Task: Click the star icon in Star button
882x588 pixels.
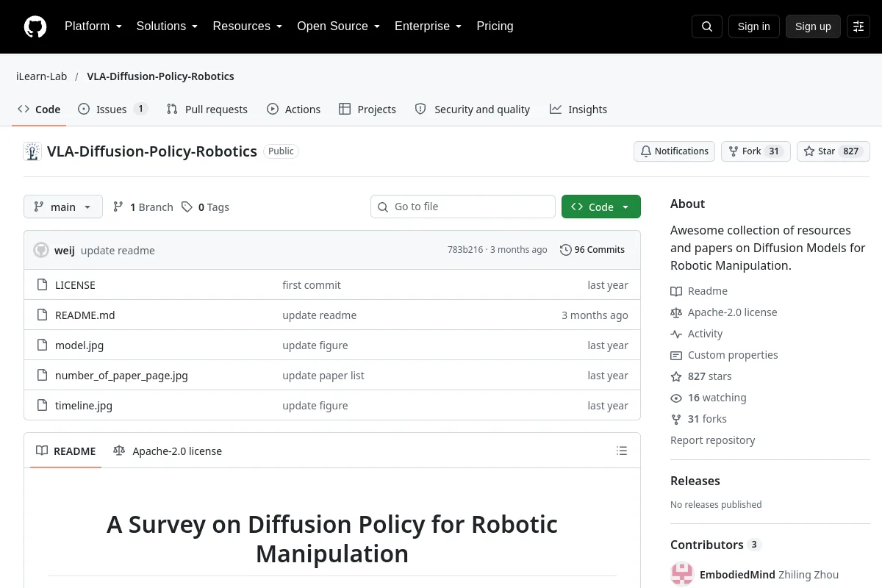Action: pyautogui.click(x=809, y=151)
